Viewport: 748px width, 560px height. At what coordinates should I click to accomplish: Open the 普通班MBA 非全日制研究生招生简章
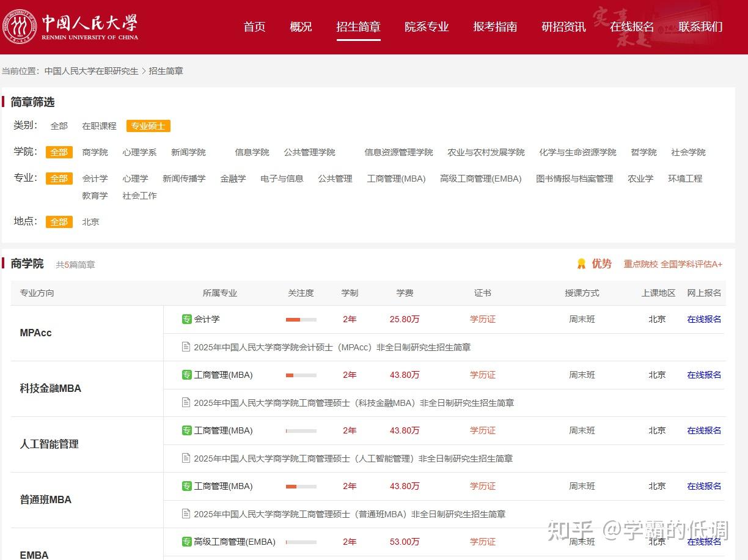tap(350, 514)
